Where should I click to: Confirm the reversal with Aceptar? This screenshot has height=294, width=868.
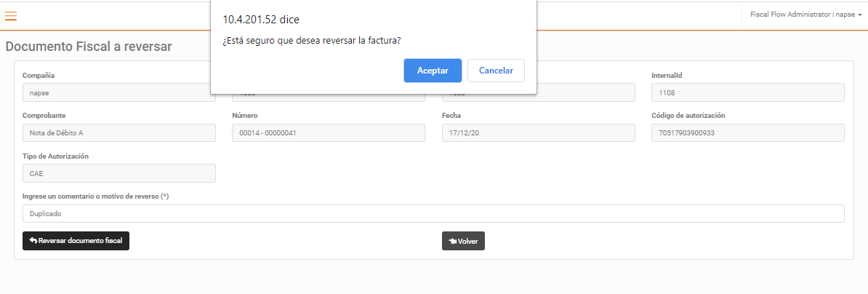[433, 71]
